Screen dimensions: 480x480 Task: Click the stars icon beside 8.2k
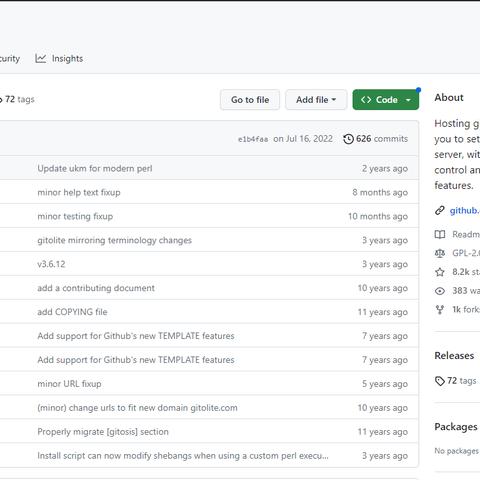[x=440, y=272]
